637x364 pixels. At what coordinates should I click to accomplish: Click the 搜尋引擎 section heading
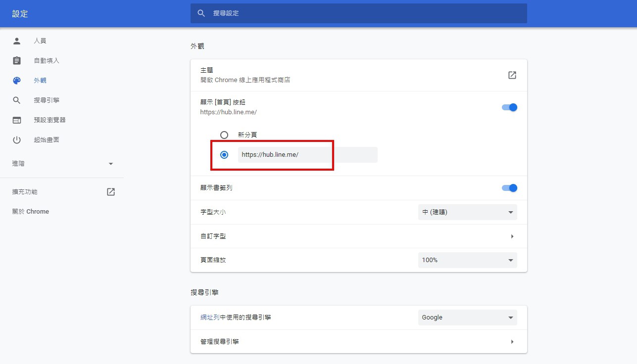[204, 292]
